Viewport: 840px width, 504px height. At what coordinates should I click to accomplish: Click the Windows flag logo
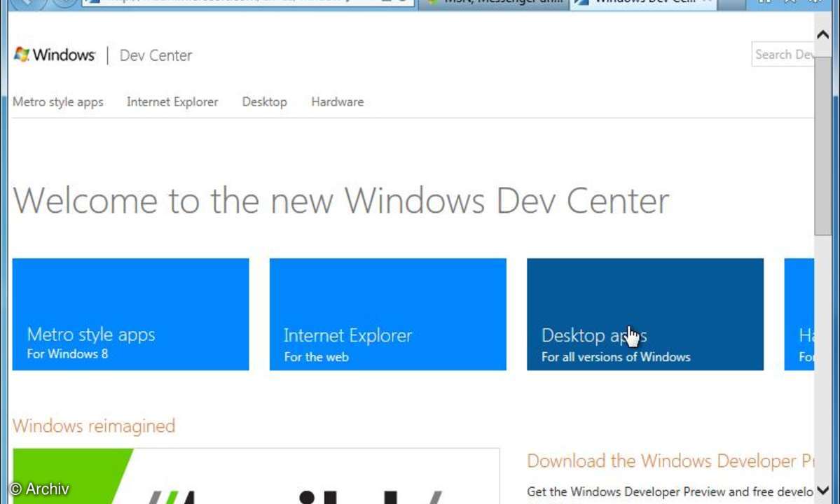click(22, 54)
